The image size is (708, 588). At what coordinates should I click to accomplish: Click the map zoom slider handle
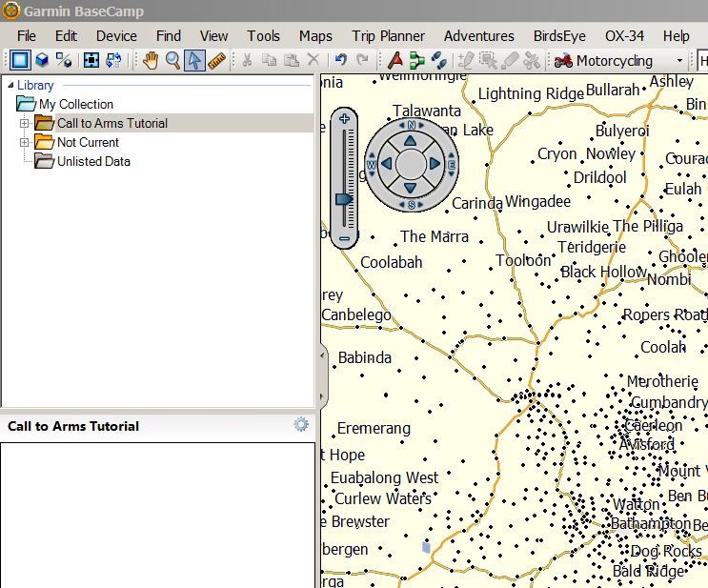pos(344,198)
